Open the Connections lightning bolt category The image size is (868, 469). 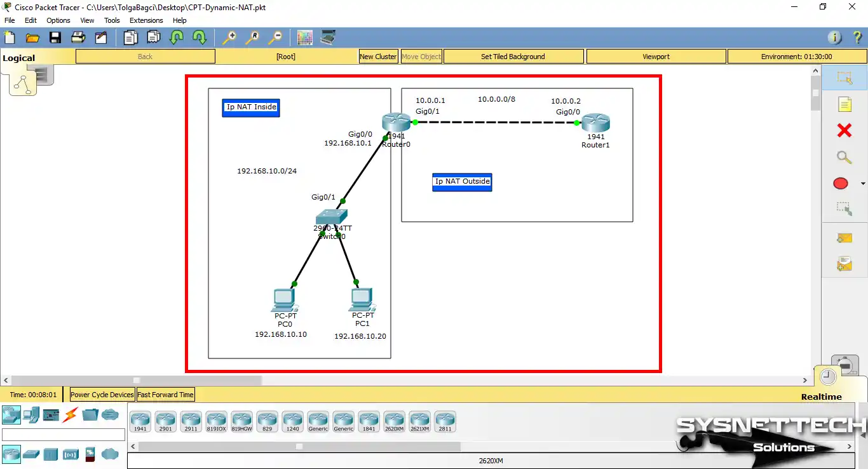[x=71, y=415]
